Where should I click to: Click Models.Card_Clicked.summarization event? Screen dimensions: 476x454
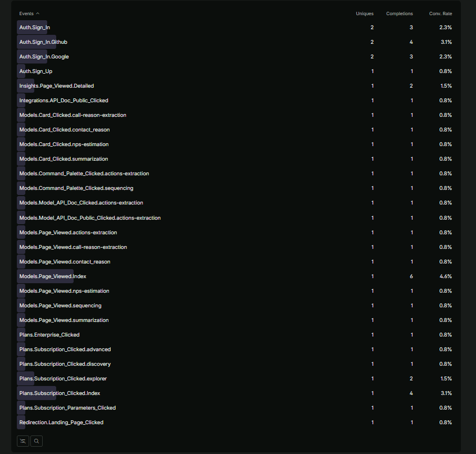(x=64, y=159)
